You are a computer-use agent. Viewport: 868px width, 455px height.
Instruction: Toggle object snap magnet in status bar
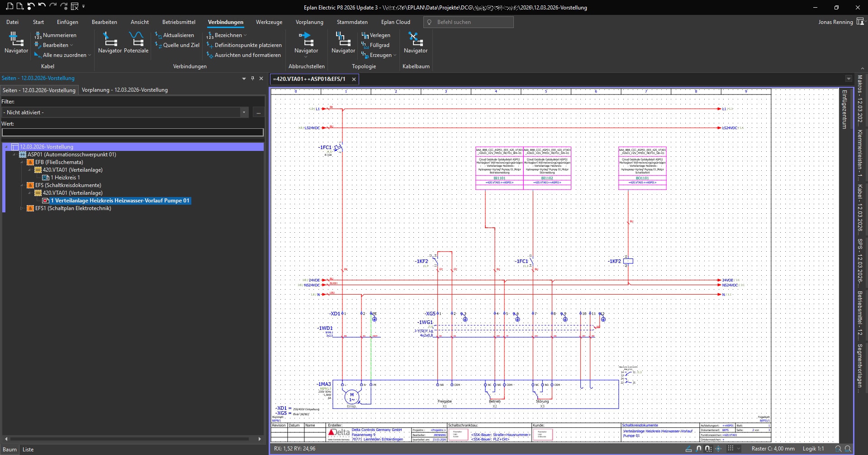[x=699, y=449]
